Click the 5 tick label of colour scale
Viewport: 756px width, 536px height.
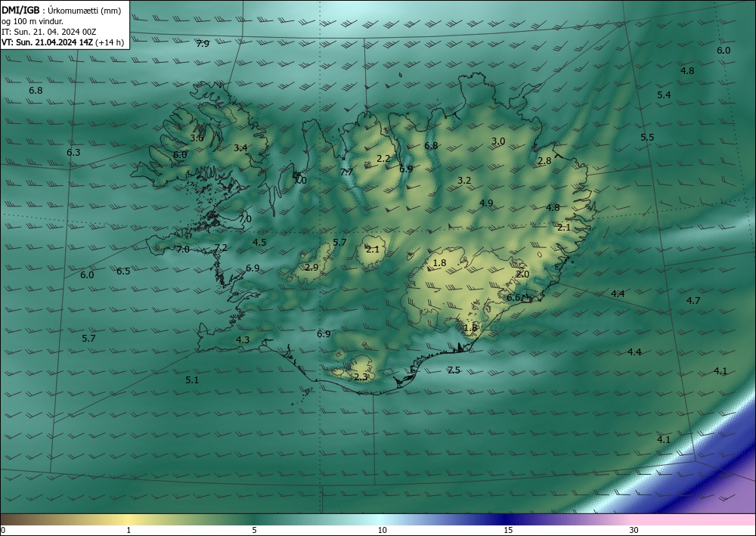point(254,530)
